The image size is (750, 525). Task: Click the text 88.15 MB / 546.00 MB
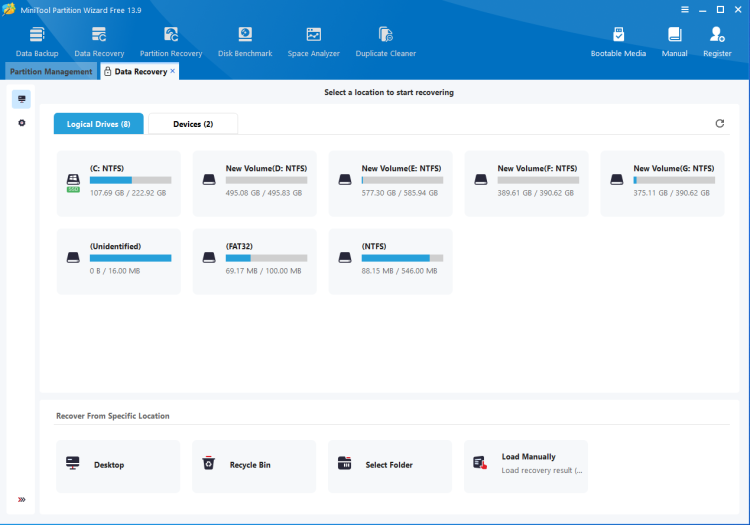tap(399, 271)
